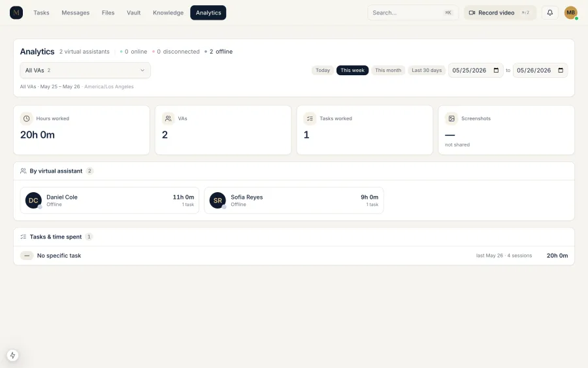Click the camera icon in Record video
The image size is (588, 368).
click(472, 13)
